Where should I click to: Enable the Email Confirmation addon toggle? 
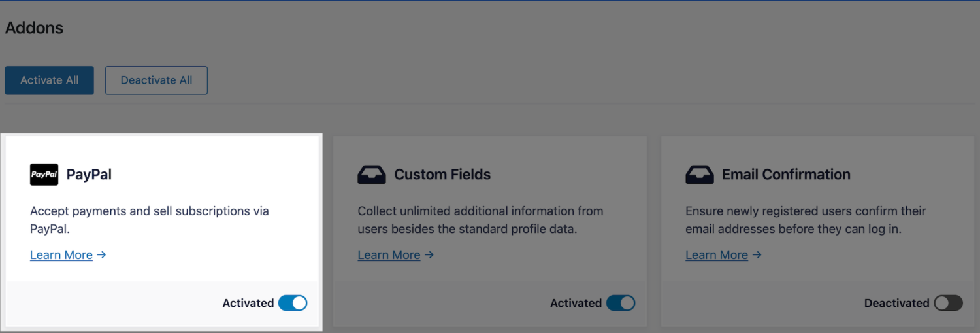click(949, 303)
